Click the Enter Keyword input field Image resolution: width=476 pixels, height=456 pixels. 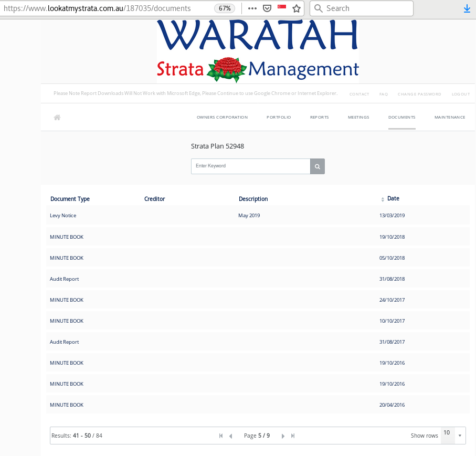[251, 166]
